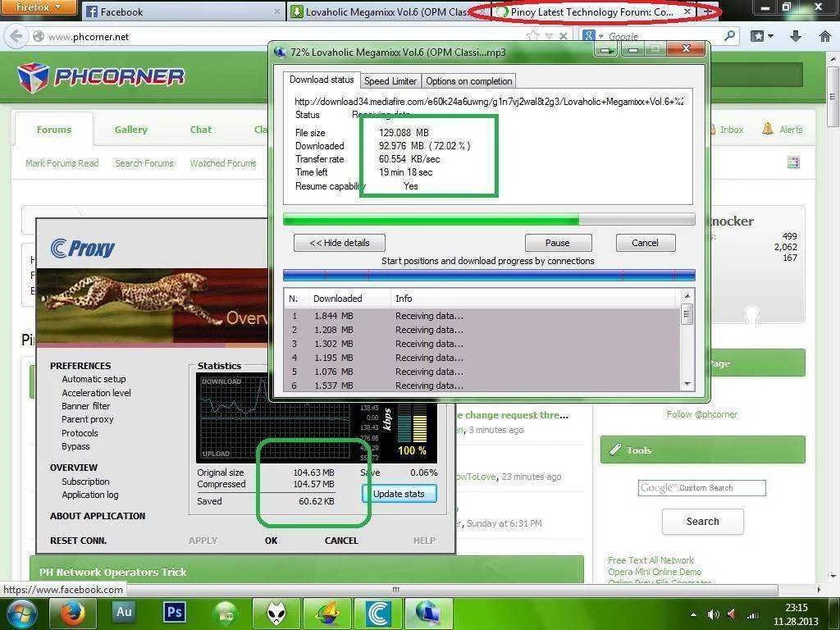This screenshot has width=840, height=630.
Task: Open the Free Text All Network link
Action: coord(651,560)
